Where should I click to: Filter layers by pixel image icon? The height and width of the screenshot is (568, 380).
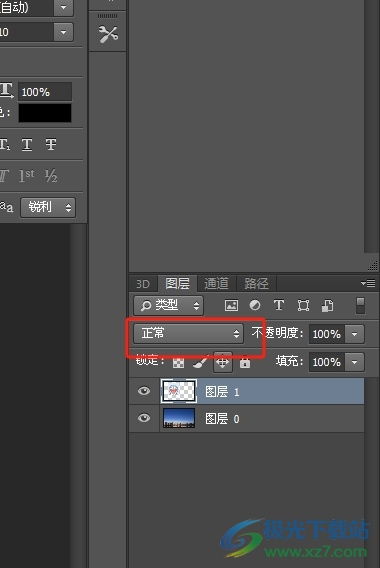pyautogui.click(x=231, y=305)
